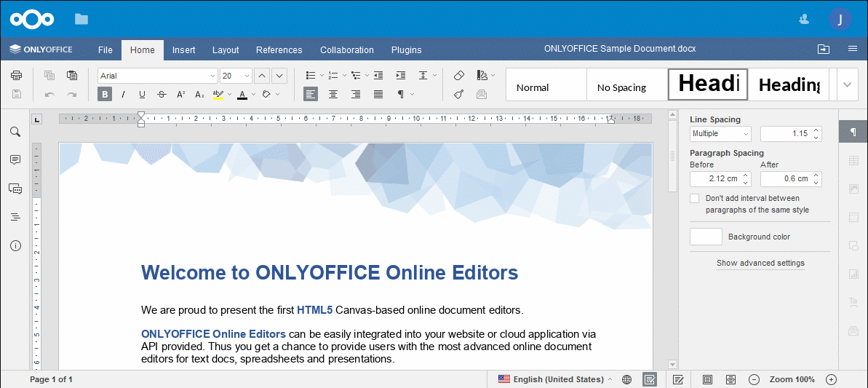Toggle Bold formatting button

point(105,94)
